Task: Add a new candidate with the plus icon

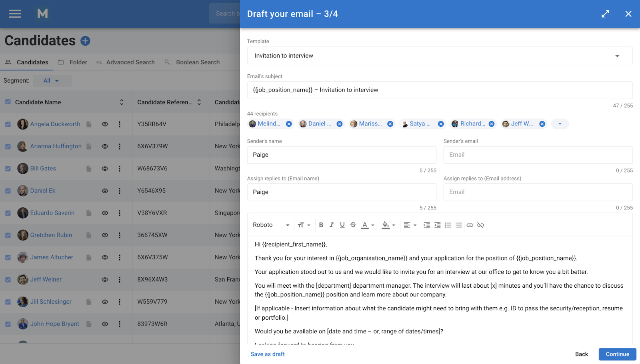Action: pos(85,40)
